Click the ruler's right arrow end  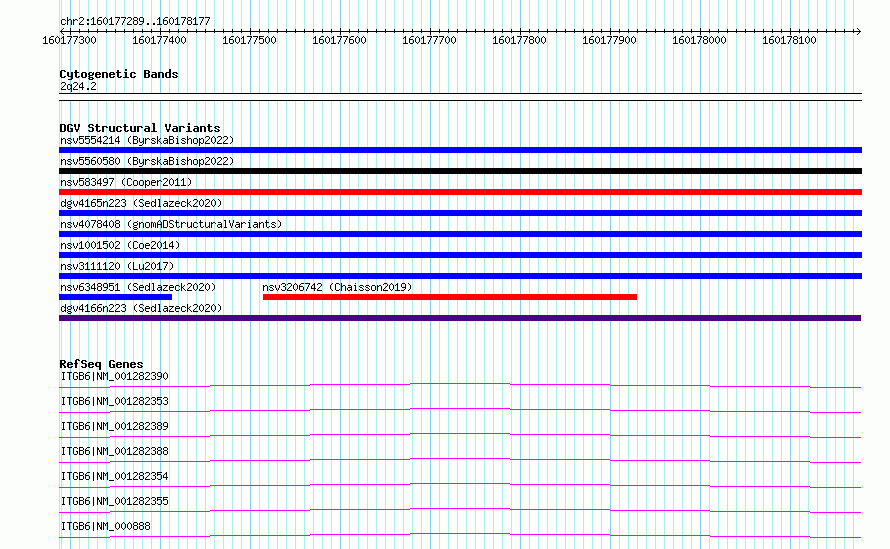(x=858, y=31)
